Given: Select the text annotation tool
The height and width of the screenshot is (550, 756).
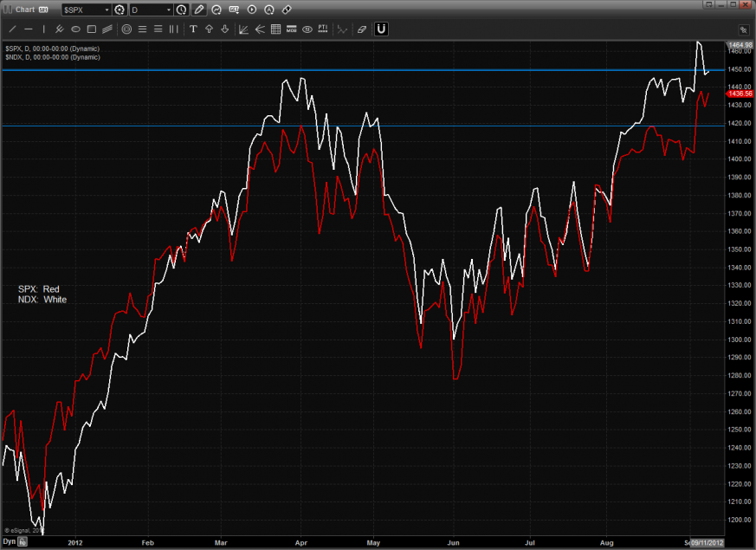Looking at the screenshot, I should tap(193, 29).
